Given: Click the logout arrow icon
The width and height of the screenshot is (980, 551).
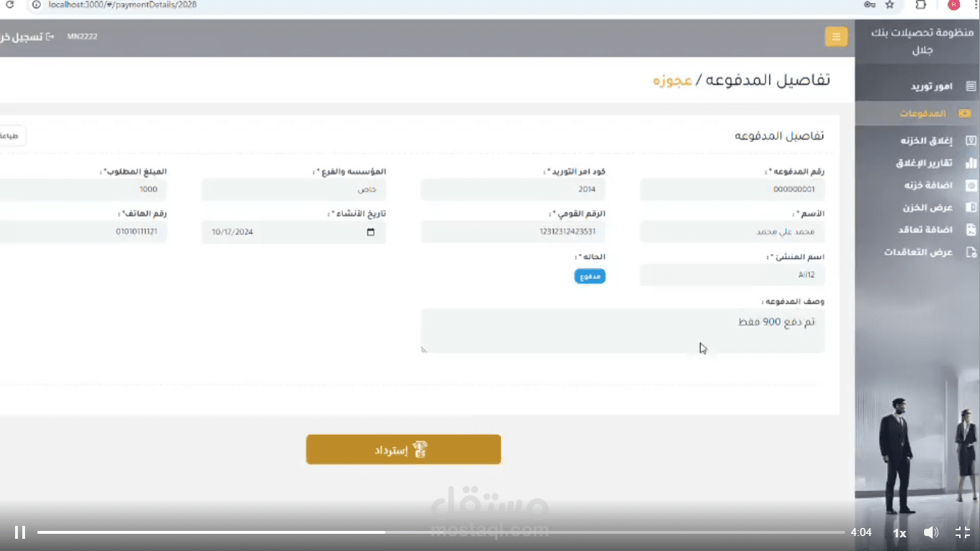Looking at the screenshot, I should (50, 37).
